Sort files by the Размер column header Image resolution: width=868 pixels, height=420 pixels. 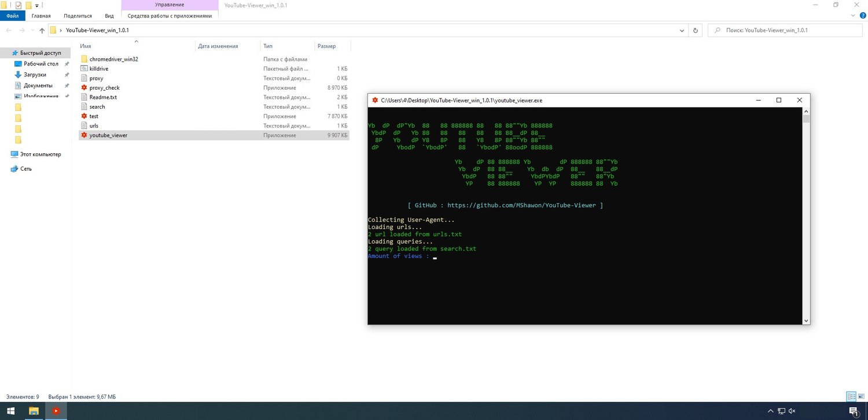coord(326,46)
